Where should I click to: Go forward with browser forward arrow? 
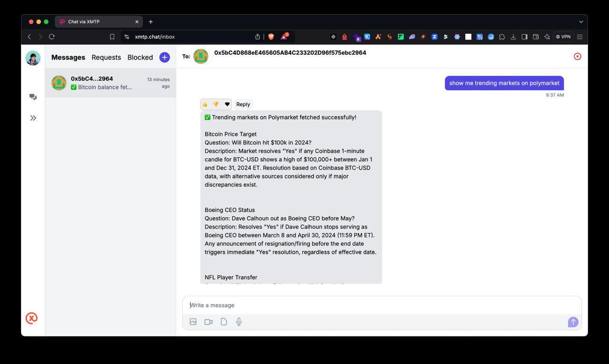40,37
